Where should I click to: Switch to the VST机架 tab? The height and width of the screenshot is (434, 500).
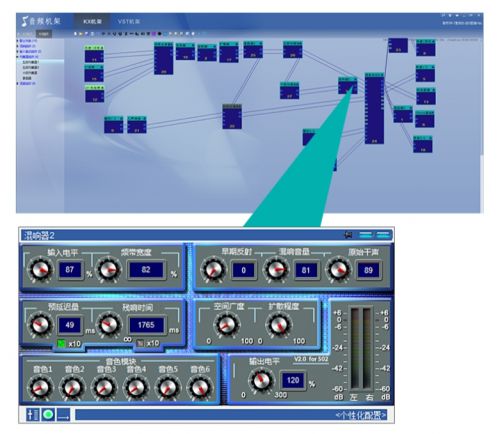click(x=129, y=21)
